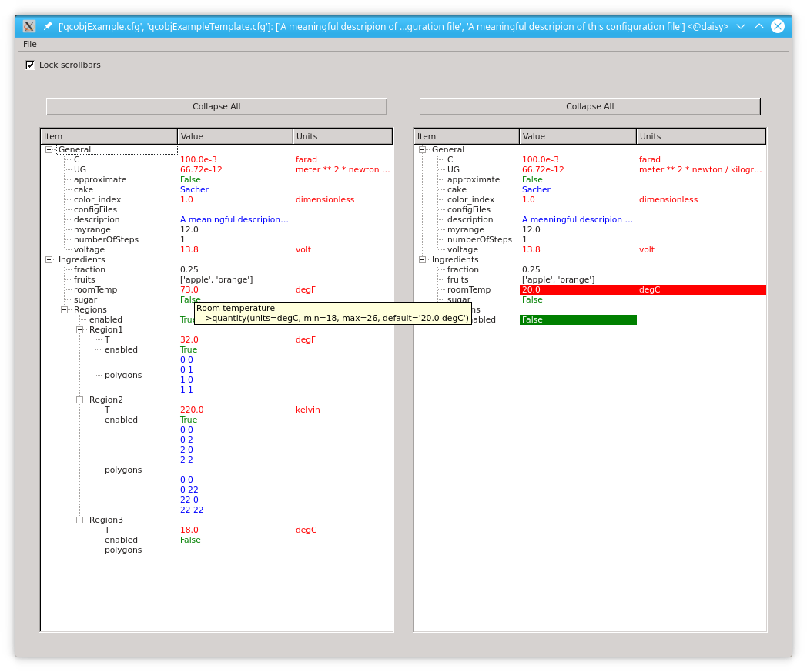The image size is (807, 672).
Task: Click the '73.0' roomTemp value in left panel
Action: (189, 289)
